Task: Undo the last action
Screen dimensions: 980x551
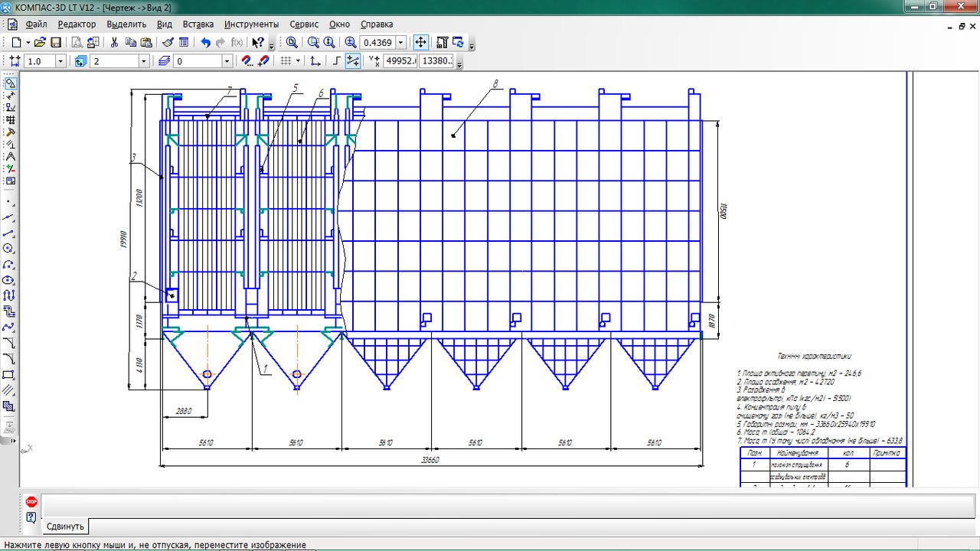Action: coord(205,43)
